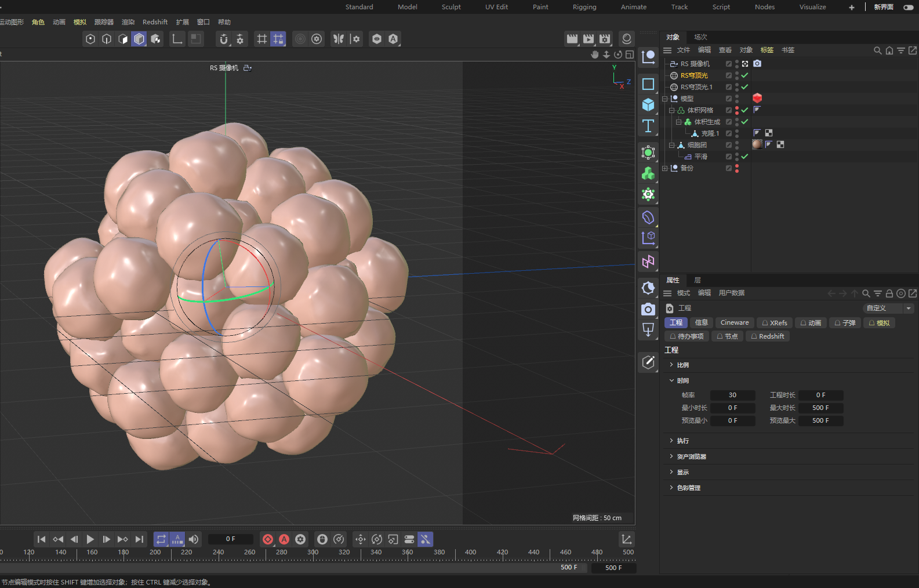The height and width of the screenshot is (588, 919).
Task: Collapse 时间 section in attributes
Action: tap(671, 380)
